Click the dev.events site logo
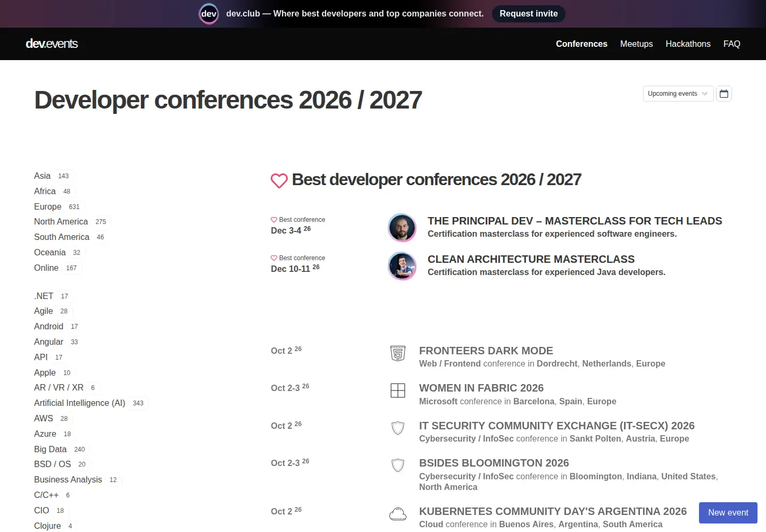This screenshot has height=532, width=766. click(52, 44)
